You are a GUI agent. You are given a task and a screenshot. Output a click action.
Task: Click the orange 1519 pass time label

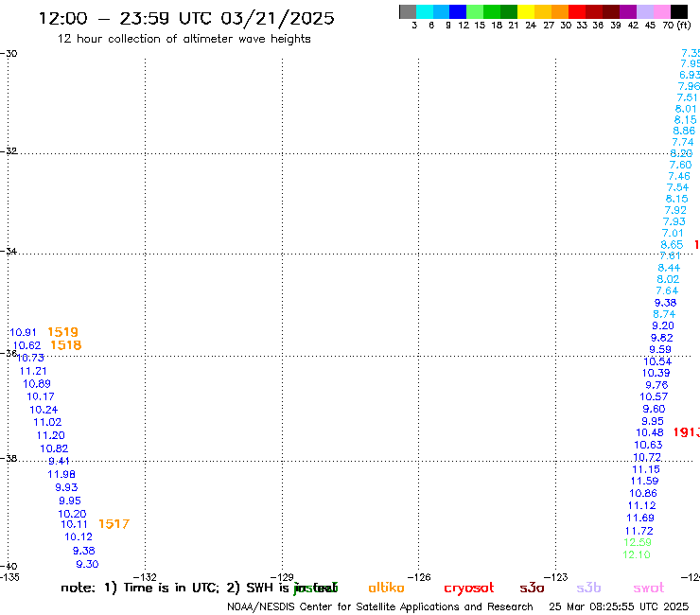coord(62,332)
